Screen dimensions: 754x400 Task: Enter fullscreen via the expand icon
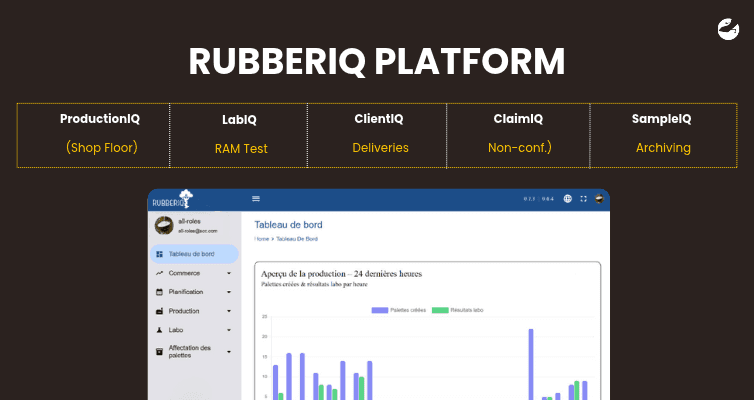(583, 199)
